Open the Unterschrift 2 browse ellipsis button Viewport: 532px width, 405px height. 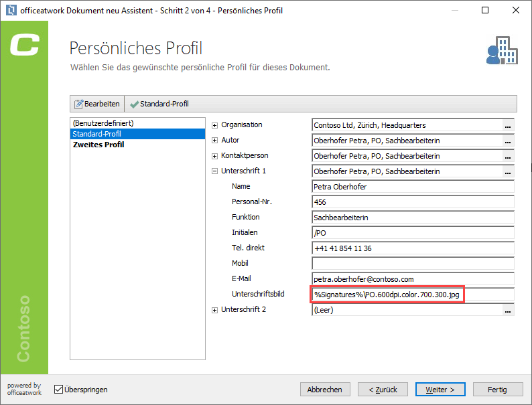508,310
